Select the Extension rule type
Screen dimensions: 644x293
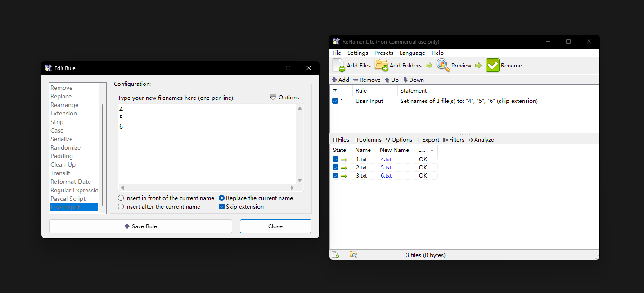point(74,113)
